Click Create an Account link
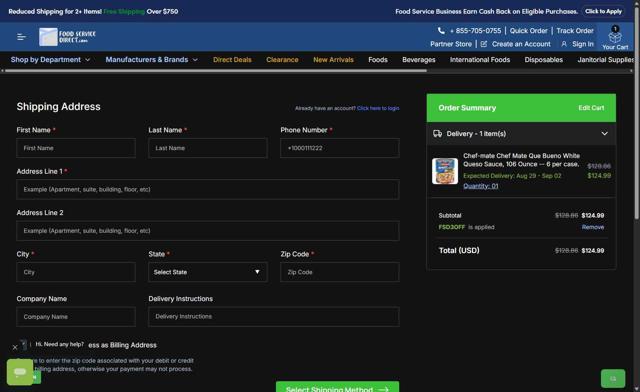The height and width of the screenshot is (392, 640). [x=521, y=44]
